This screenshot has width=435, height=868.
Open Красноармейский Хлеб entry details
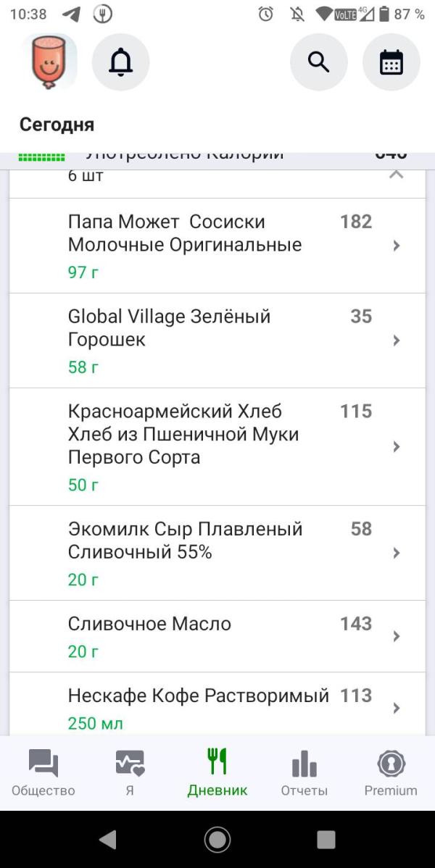[x=217, y=447]
